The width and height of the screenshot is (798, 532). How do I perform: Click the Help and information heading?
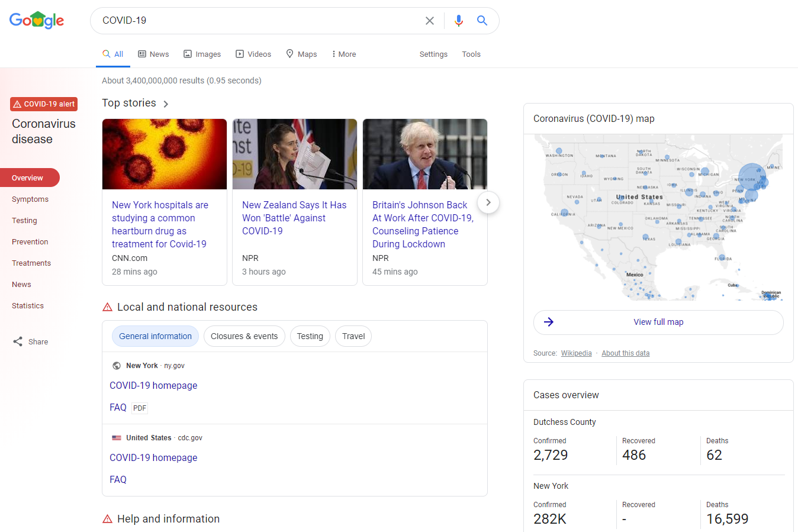168,519
